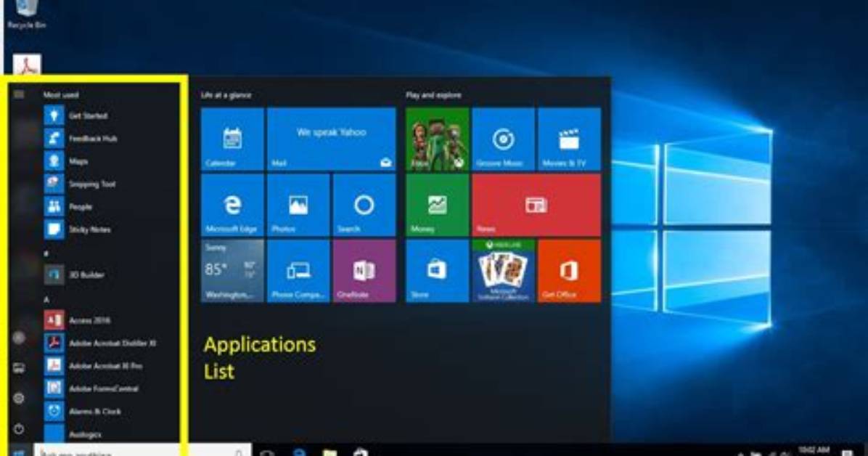Launch Adobe Acrobat Distiller XI icon
Screen dimensions: 868x456
point(54,343)
